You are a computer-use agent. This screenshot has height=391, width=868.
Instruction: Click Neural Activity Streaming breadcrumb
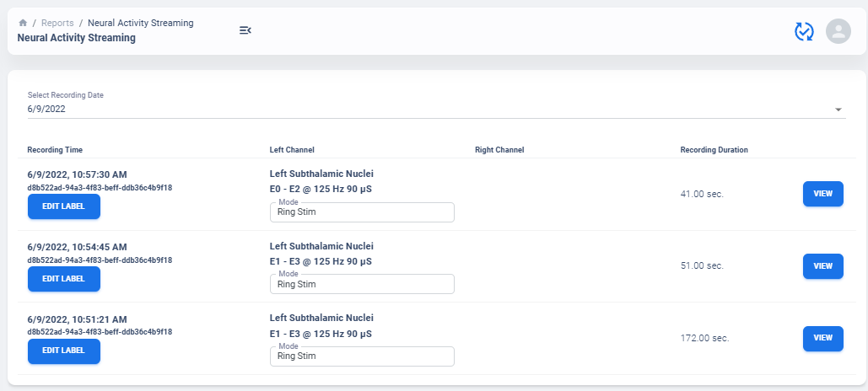coord(140,23)
